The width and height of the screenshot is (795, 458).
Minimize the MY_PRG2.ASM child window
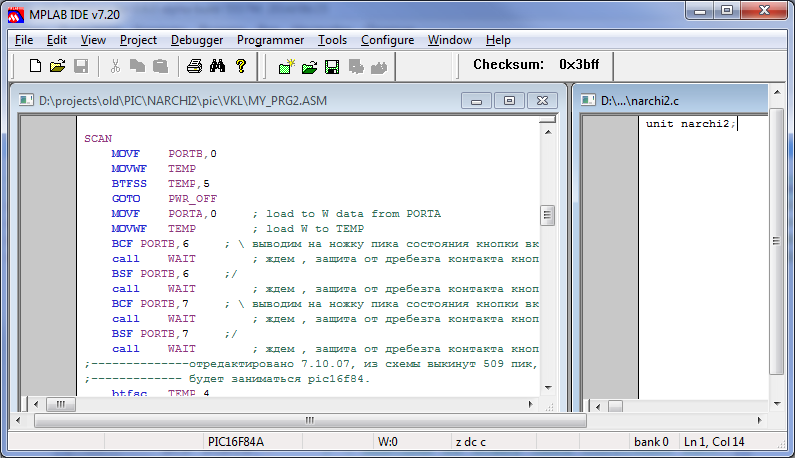476,100
